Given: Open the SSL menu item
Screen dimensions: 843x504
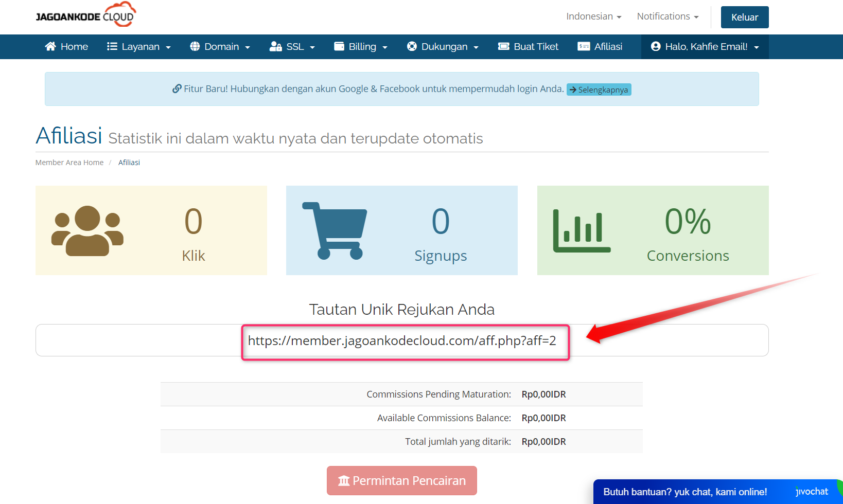Looking at the screenshot, I should (x=292, y=46).
